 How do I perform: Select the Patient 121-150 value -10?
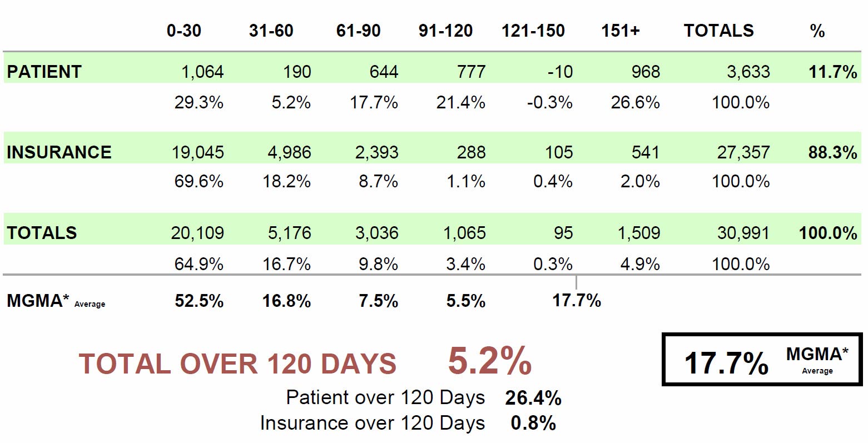click(x=559, y=72)
